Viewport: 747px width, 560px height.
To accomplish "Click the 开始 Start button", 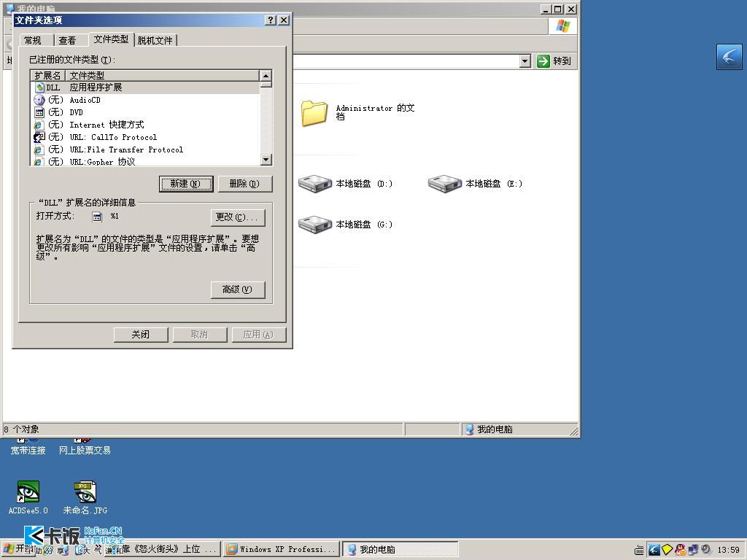I will pyautogui.click(x=19, y=550).
